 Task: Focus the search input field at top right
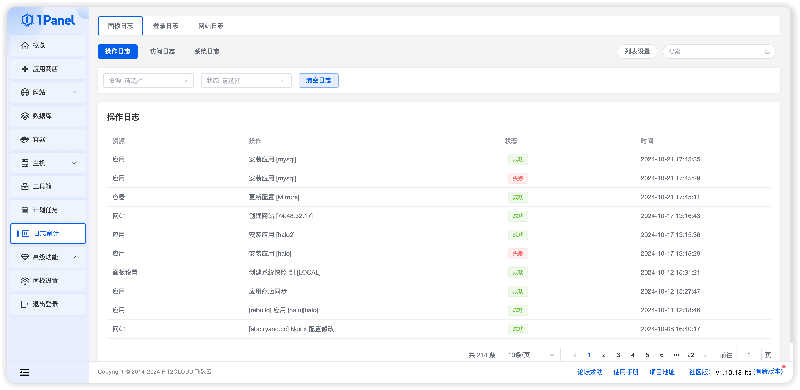click(719, 52)
